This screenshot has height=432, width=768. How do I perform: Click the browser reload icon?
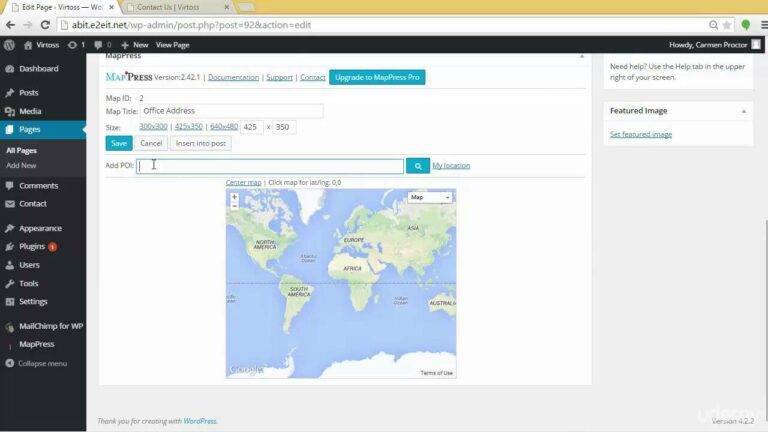tap(45, 24)
